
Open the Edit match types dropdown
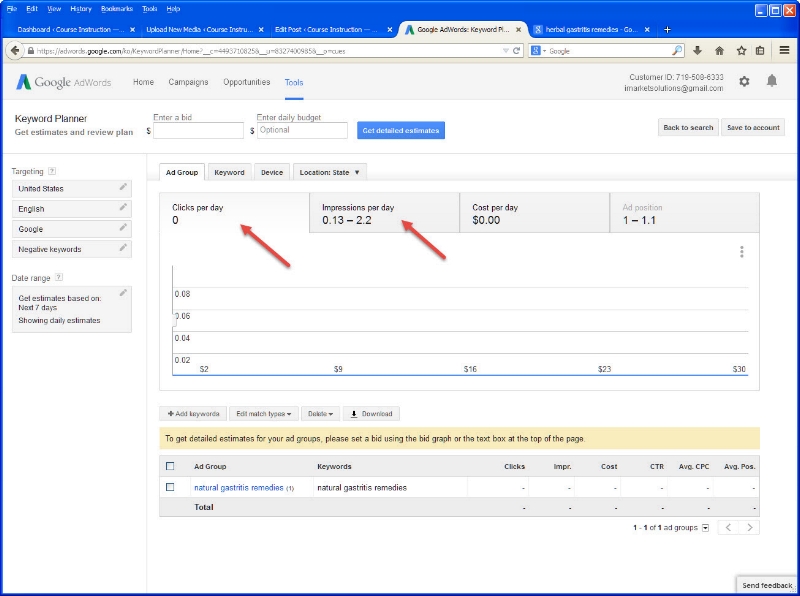pyautogui.click(x=264, y=413)
